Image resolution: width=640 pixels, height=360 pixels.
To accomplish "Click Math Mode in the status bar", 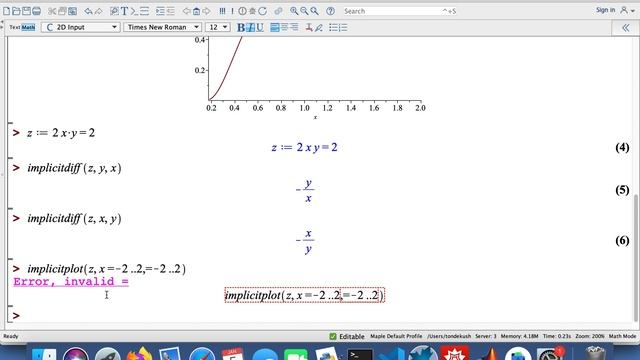I will click(622, 336).
